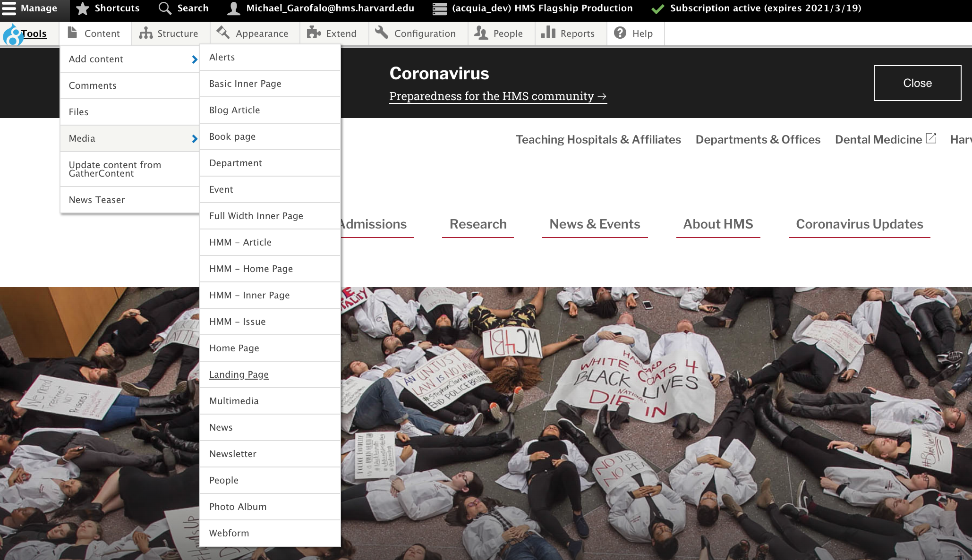Choose Webform content type
The image size is (972, 560).
click(270, 533)
